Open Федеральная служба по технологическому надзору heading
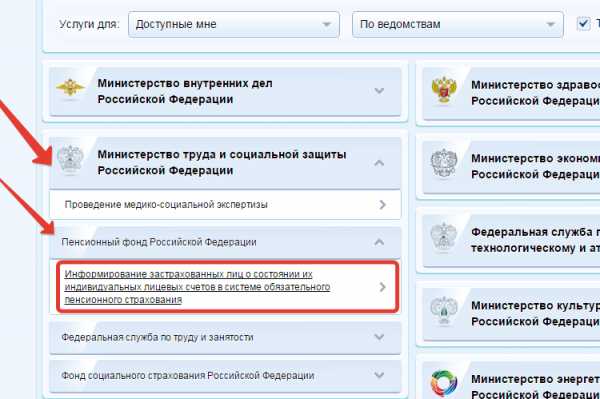Screen dimensions: 600x399 [x=535, y=240]
